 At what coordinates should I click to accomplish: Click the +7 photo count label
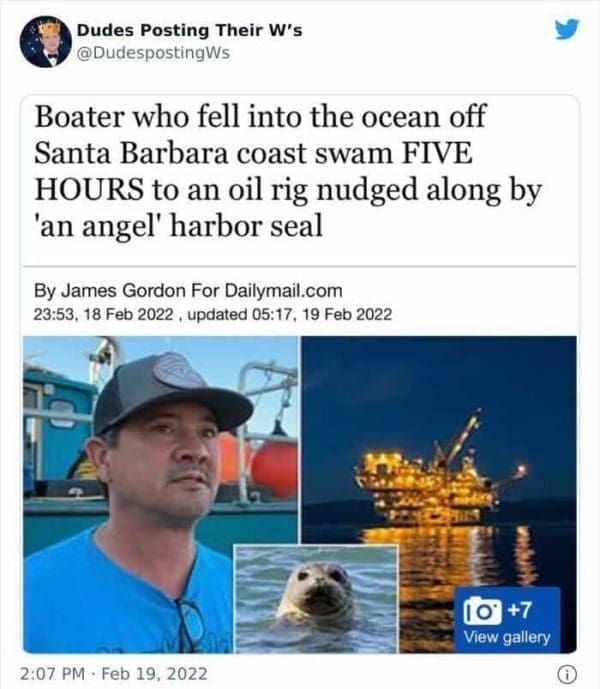pos(520,610)
